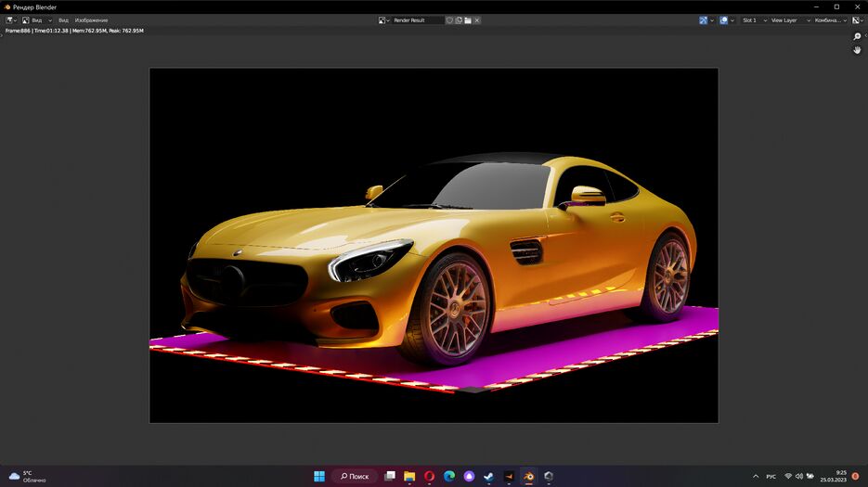The width and height of the screenshot is (868, 487).
Task: Open the Комбина... render pass dropdown
Action: [830, 19]
